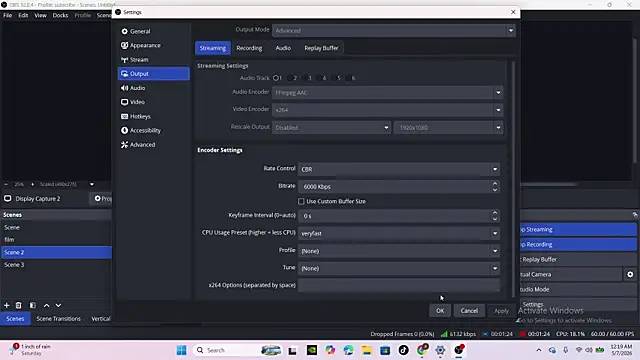Open Scene Transitions dock tab
This screenshot has width=640, height=360.
click(x=58, y=319)
